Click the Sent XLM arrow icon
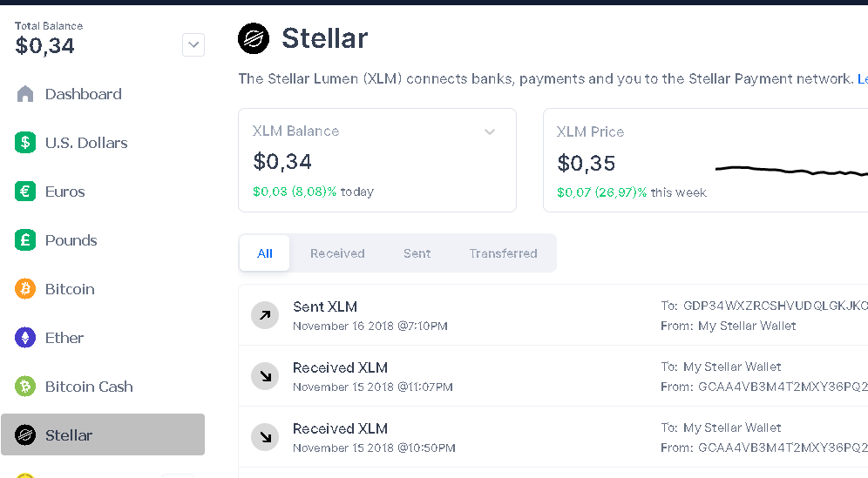 click(263, 315)
